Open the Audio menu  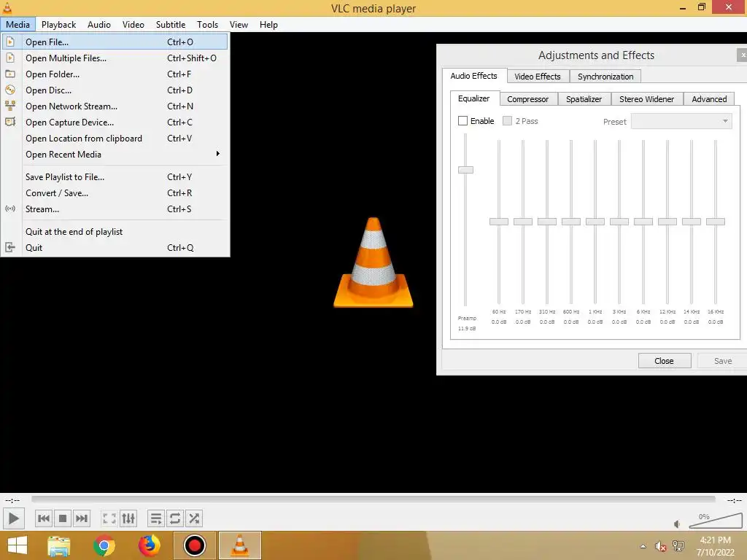pyautogui.click(x=99, y=24)
